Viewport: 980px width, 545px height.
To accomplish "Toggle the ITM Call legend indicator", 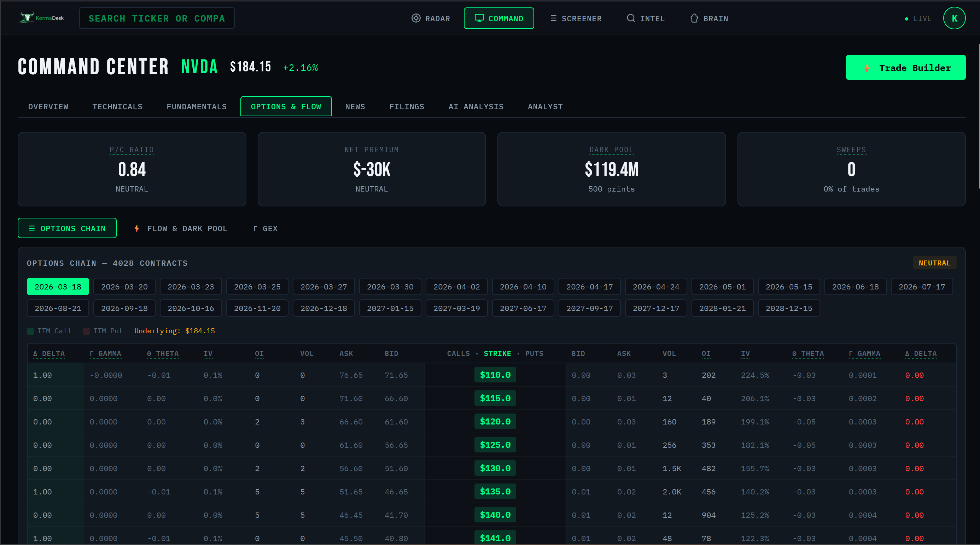I will point(30,331).
